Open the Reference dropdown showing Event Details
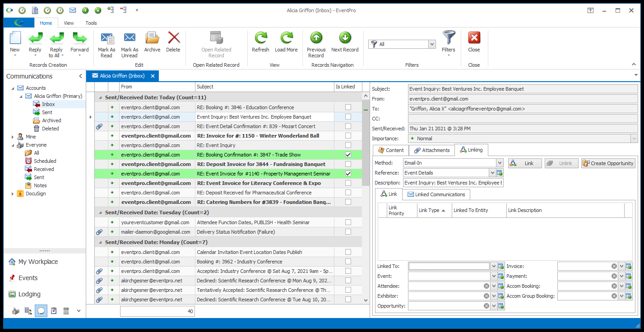Screen dimensions: 644x332 [492, 173]
